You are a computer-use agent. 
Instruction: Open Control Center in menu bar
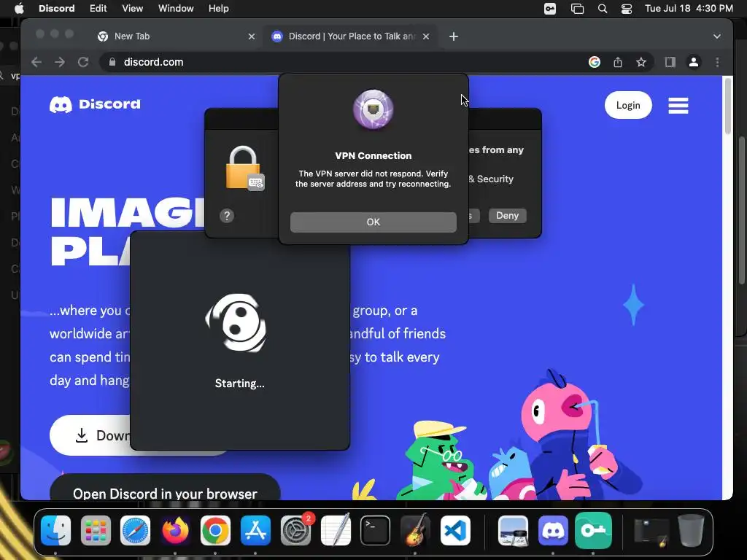[x=626, y=9]
